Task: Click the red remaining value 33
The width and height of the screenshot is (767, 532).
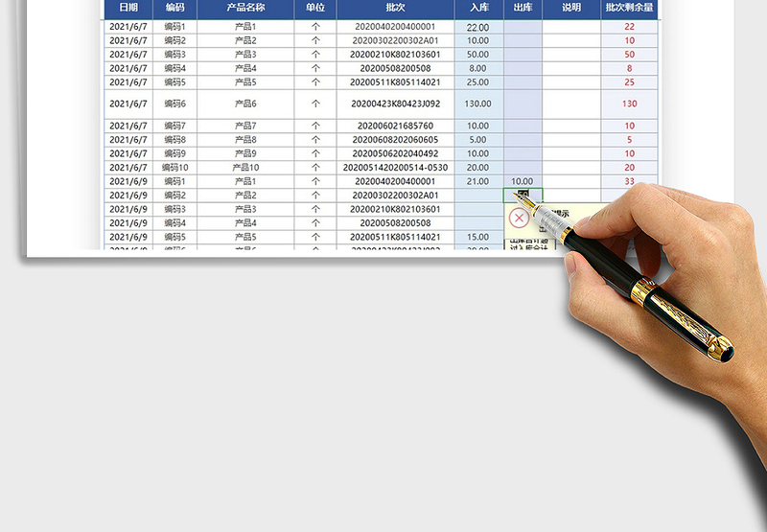Action: tap(629, 181)
